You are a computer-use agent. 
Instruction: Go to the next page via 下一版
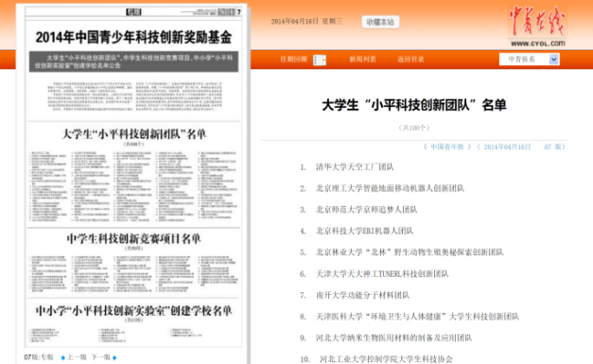pos(101,357)
